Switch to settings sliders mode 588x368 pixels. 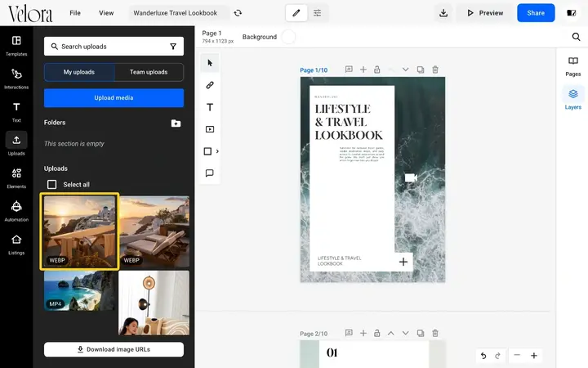[317, 13]
